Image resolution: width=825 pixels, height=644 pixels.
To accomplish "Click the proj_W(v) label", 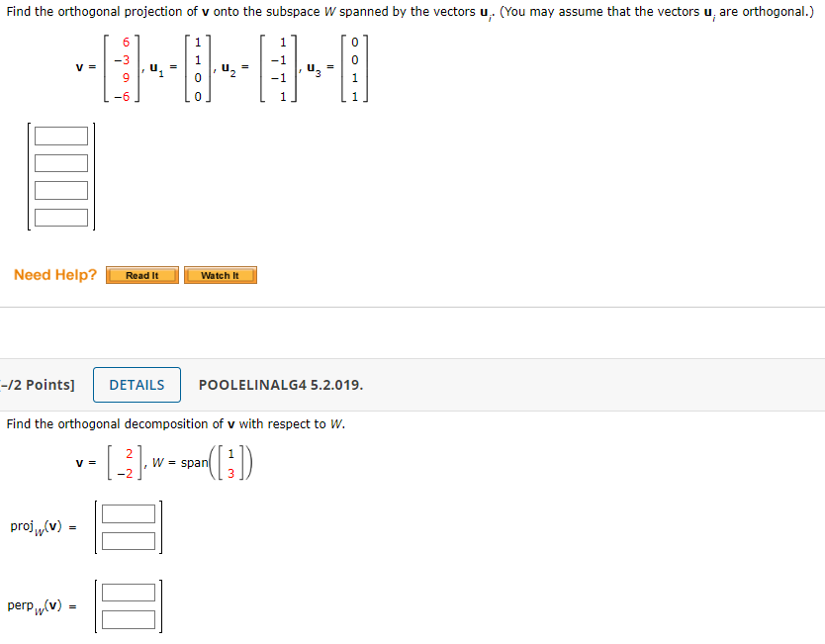I will tap(36, 527).
